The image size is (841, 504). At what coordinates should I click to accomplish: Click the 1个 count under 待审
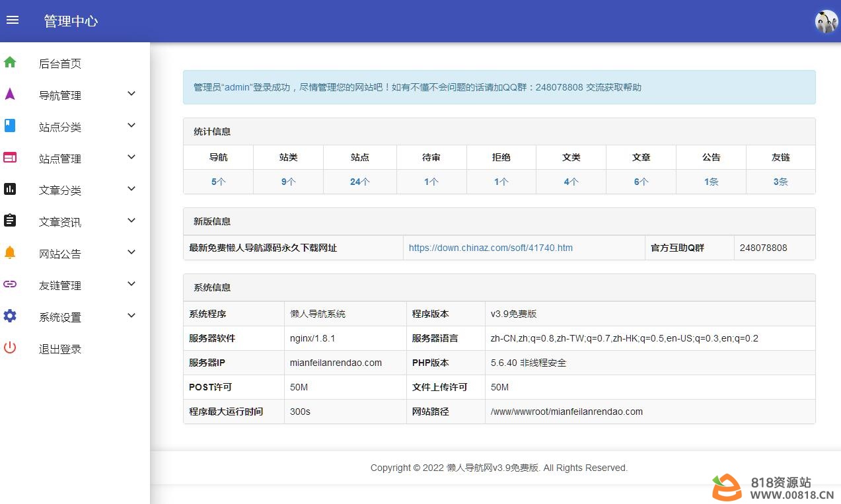point(431,182)
